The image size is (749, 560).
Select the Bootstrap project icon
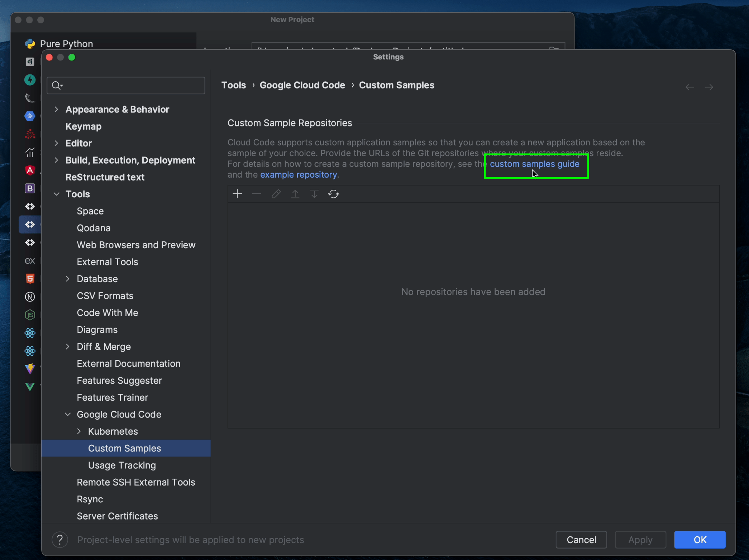click(x=30, y=188)
